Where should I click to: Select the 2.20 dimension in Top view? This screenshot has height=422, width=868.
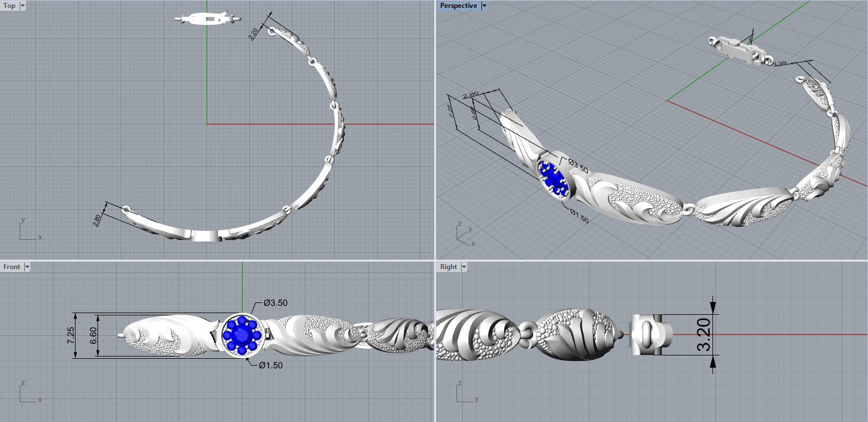tap(253, 34)
